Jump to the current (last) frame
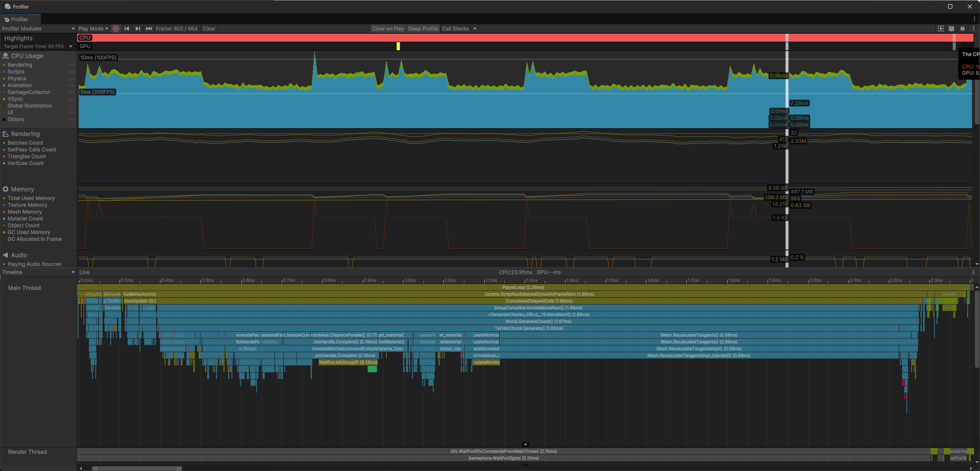 coord(149,29)
